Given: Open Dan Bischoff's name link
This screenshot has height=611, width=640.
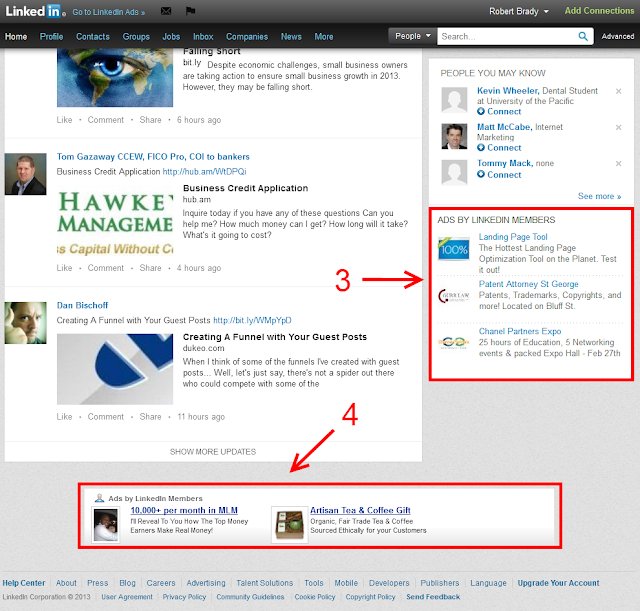Looking at the screenshot, I should tap(82, 306).
